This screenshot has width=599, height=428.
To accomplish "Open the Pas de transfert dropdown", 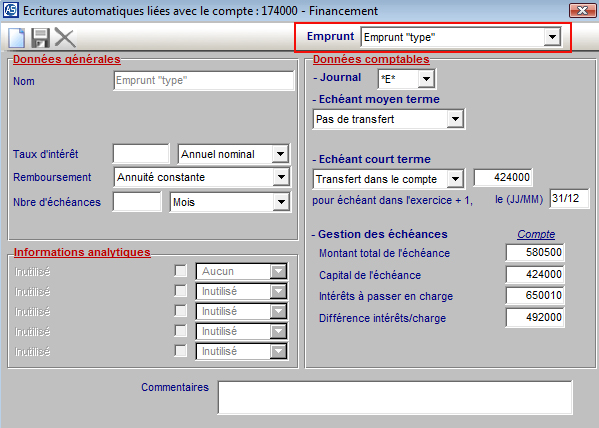I will point(455,119).
